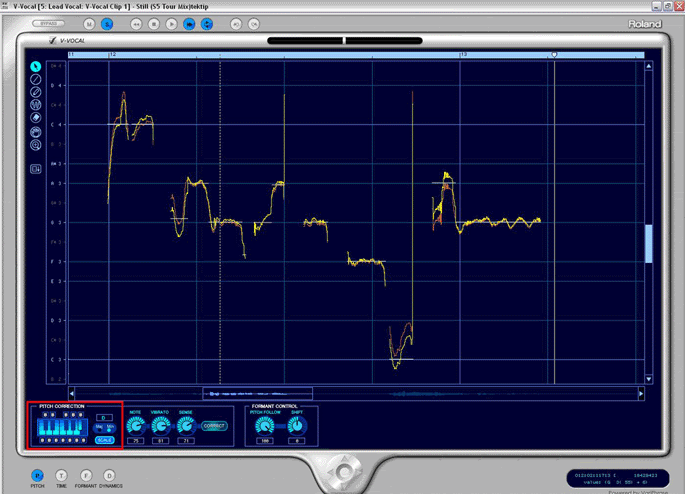Click the SENSE knob
The image size is (685, 494).
(x=186, y=425)
